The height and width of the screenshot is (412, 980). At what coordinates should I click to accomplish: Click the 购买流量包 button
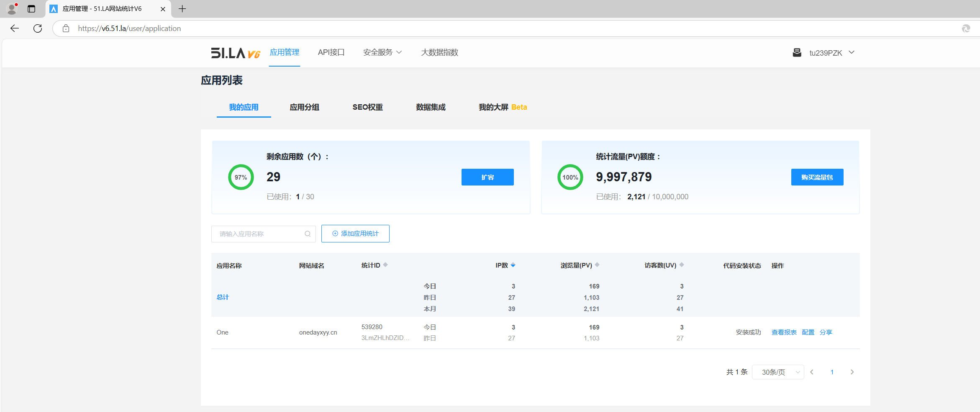[817, 177]
